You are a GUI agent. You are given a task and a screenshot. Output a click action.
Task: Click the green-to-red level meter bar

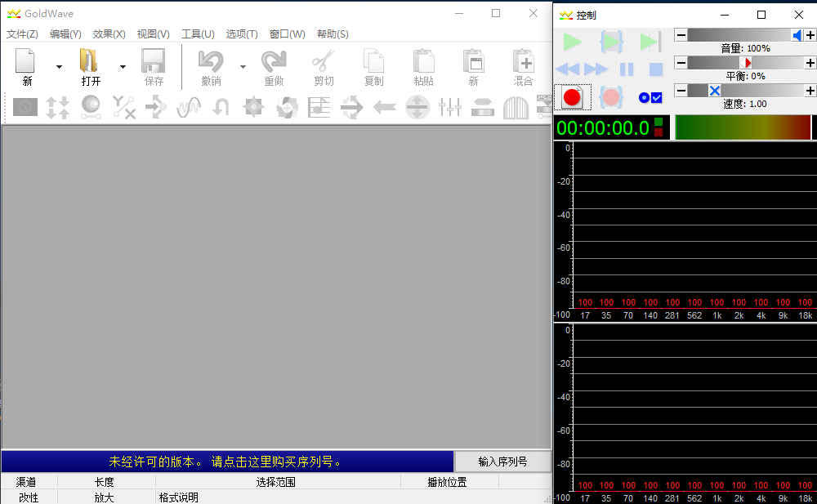(743, 127)
